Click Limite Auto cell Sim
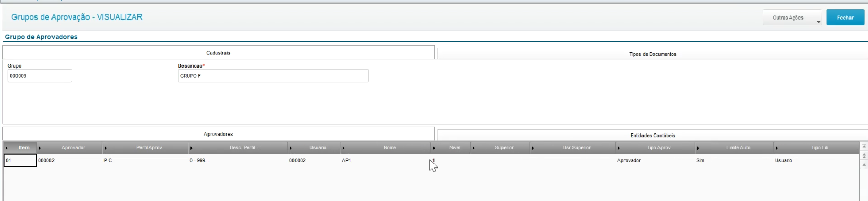This screenshot has width=868, height=201. coord(735,161)
